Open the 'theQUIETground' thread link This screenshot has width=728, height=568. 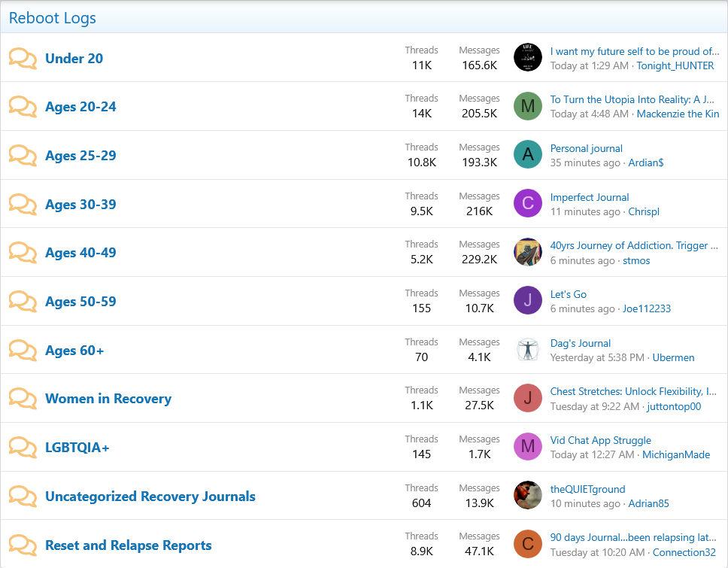coord(588,489)
